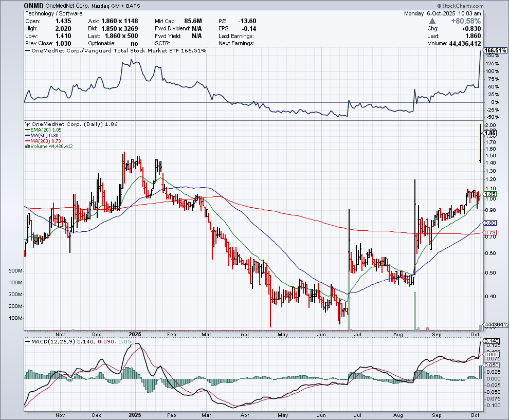Image resolution: width=509 pixels, height=420 pixels.
Task: Click the Bid quote 1.850 x 3269
Action: [x=119, y=29]
